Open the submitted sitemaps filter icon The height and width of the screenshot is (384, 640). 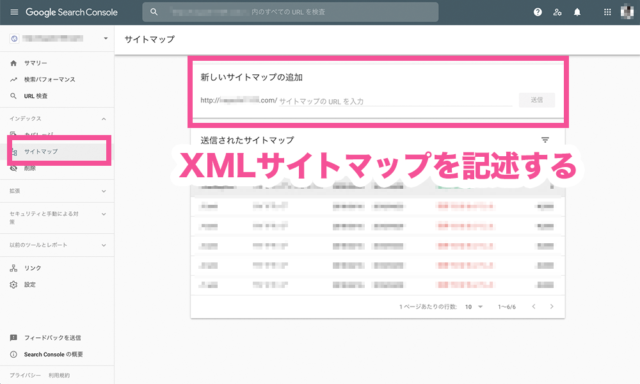(x=545, y=140)
